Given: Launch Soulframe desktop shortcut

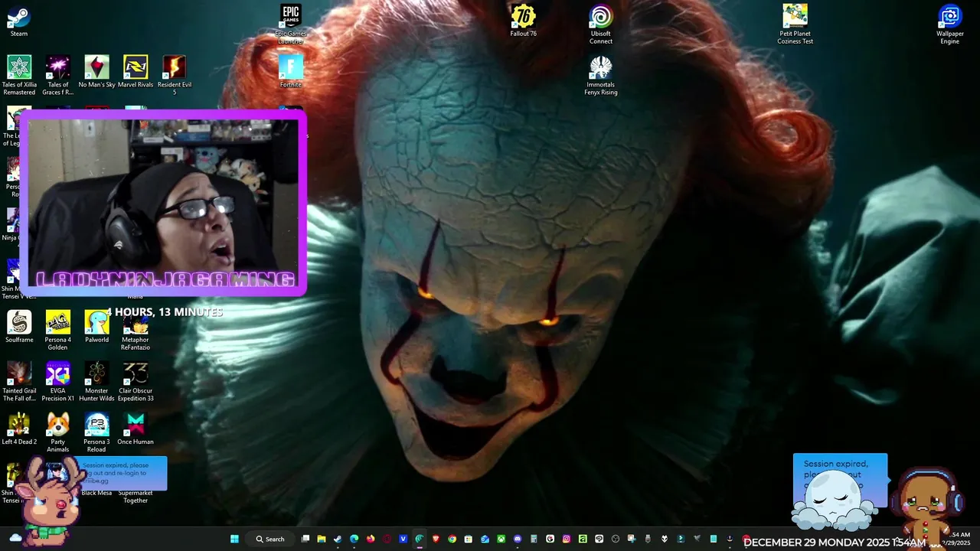Looking at the screenshot, I should [19, 326].
